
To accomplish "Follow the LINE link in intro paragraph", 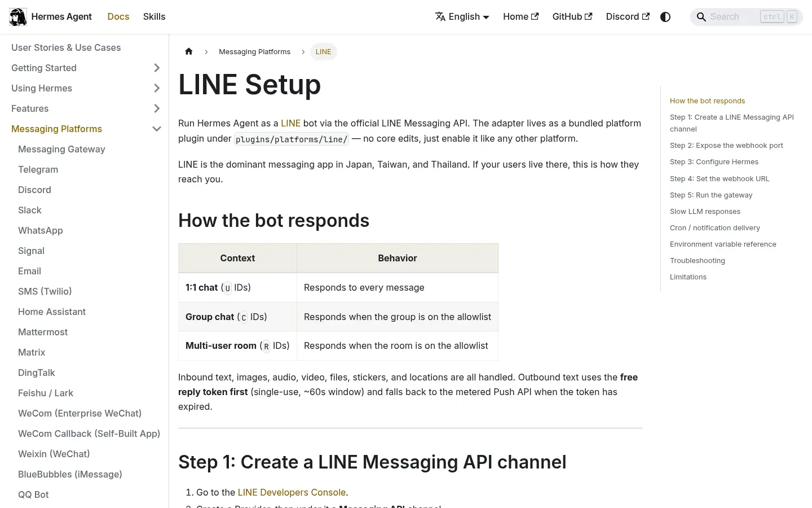I will (x=290, y=123).
